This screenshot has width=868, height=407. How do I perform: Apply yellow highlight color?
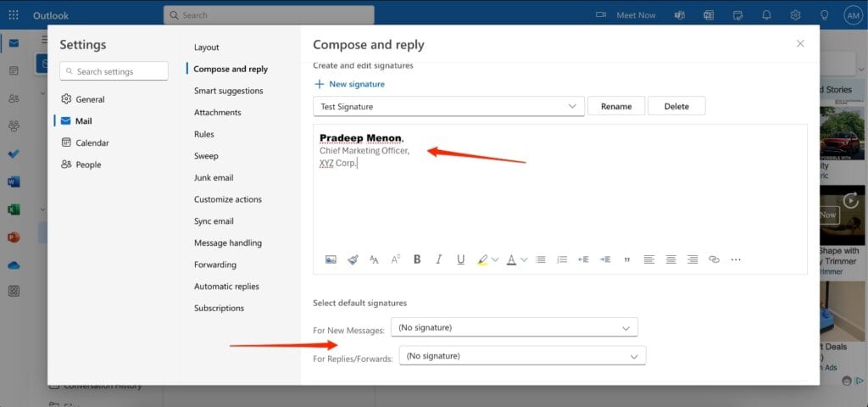coord(482,259)
